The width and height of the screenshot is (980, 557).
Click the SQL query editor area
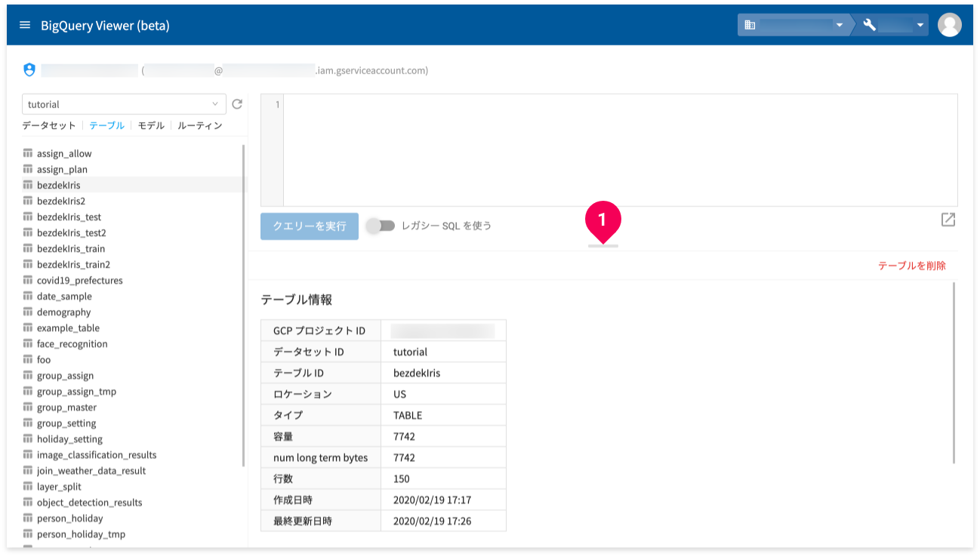point(621,150)
